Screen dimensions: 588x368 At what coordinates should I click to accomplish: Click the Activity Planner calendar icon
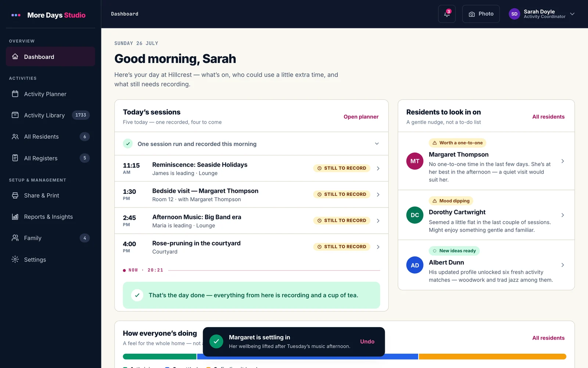[x=15, y=94]
